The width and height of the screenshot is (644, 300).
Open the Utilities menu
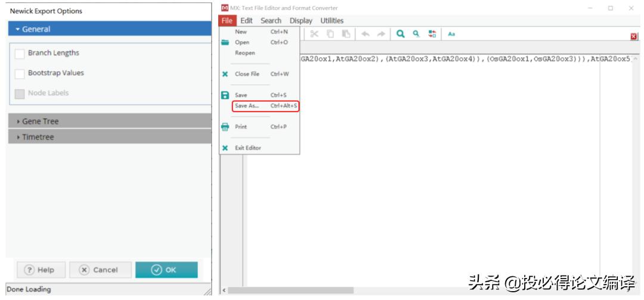(x=332, y=20)
